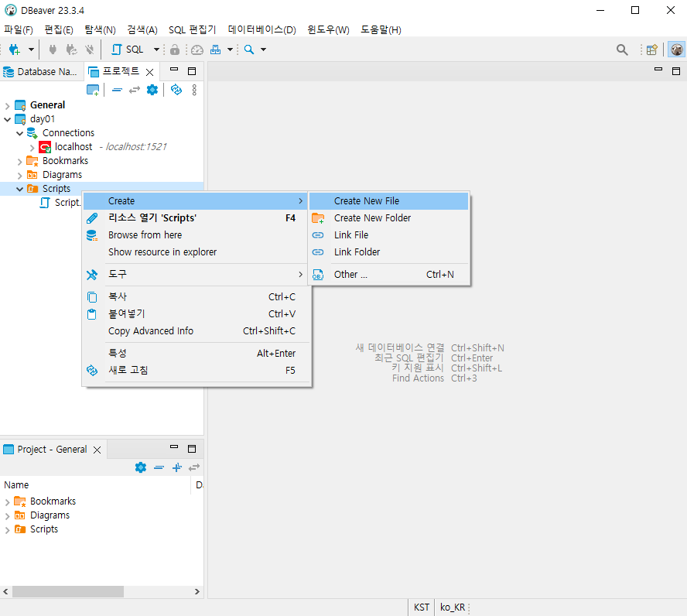Open the SQL button dropdown arrow

tap(156, 50)
